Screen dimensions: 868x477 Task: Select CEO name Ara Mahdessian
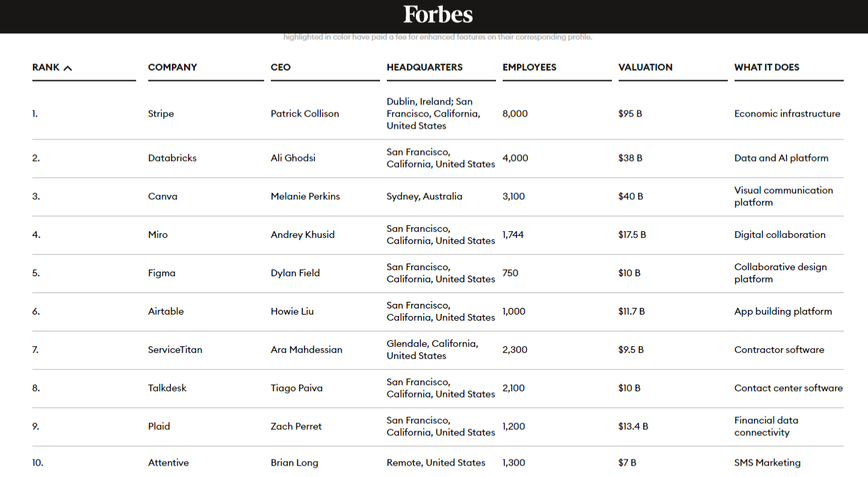tap(307, 350)
